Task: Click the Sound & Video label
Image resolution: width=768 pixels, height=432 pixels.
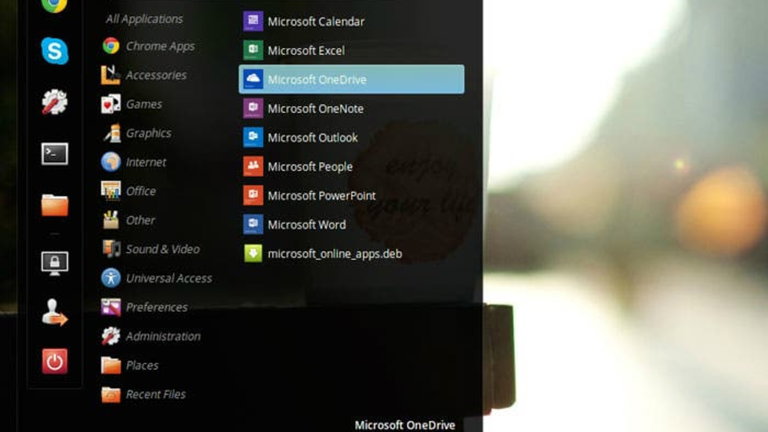Action: coord(163,249)
